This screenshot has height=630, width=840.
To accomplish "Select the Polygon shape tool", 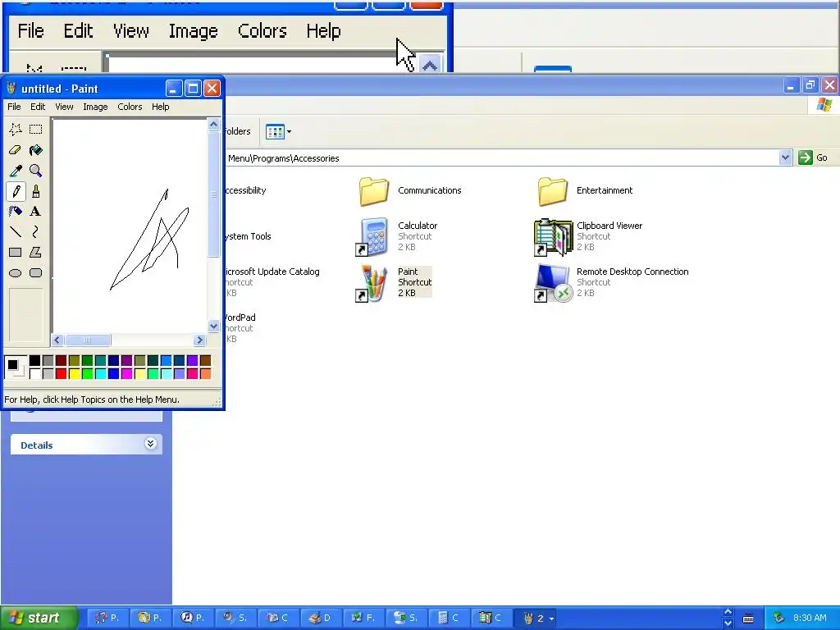I will point(36,253).
